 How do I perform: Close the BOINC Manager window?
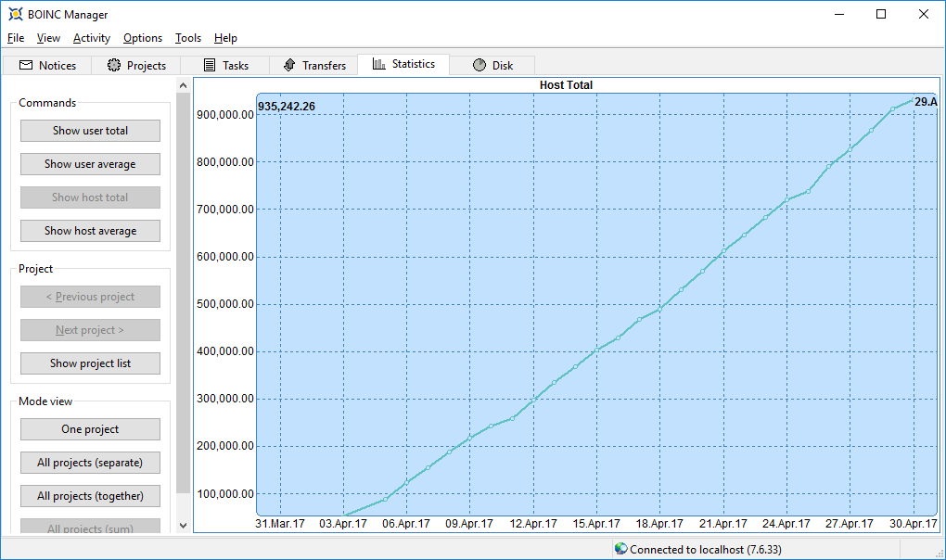coord(923,14)
